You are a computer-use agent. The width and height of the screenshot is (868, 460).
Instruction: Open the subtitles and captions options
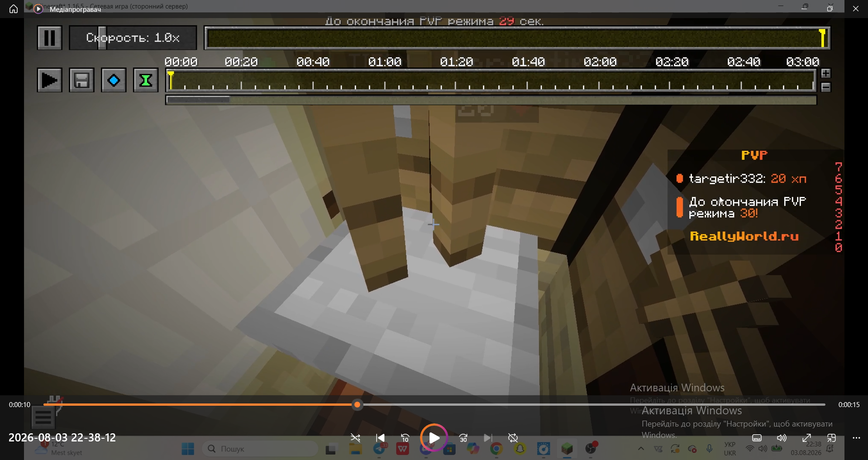point(757,438)
